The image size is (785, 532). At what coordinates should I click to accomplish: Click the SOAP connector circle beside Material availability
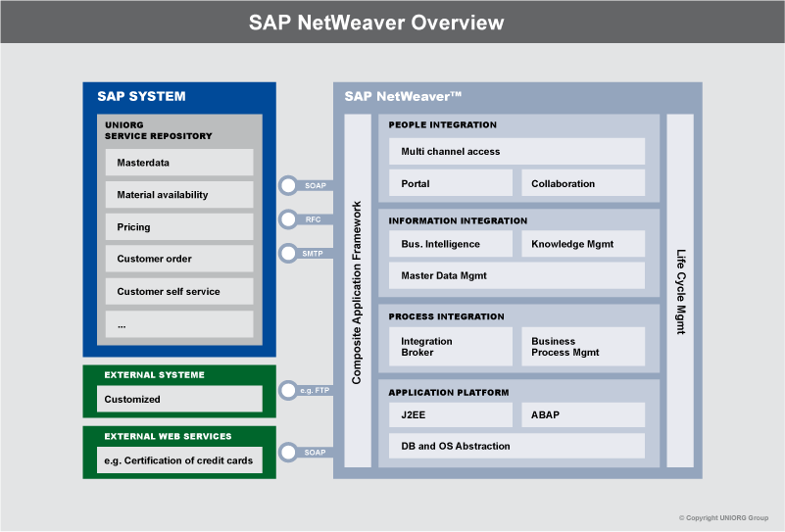coord(288,186)
